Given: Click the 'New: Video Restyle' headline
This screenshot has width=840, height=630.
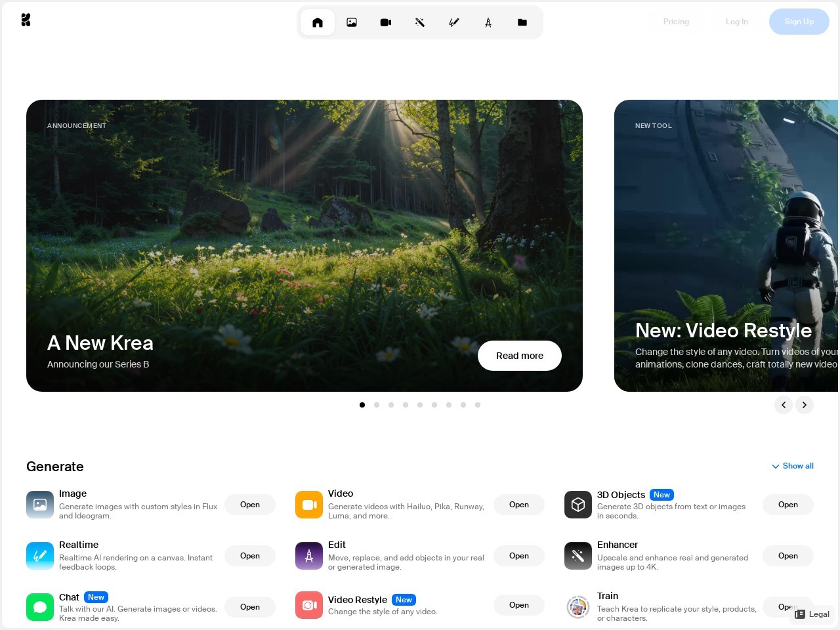Looking at the screenshot, I should (x=723, y=330).
